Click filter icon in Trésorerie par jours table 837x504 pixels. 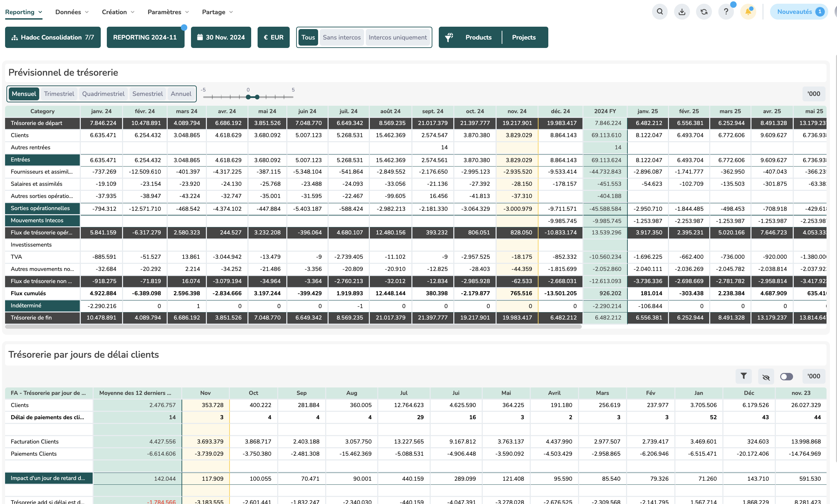pyautogui.click(x=744, y=376)
